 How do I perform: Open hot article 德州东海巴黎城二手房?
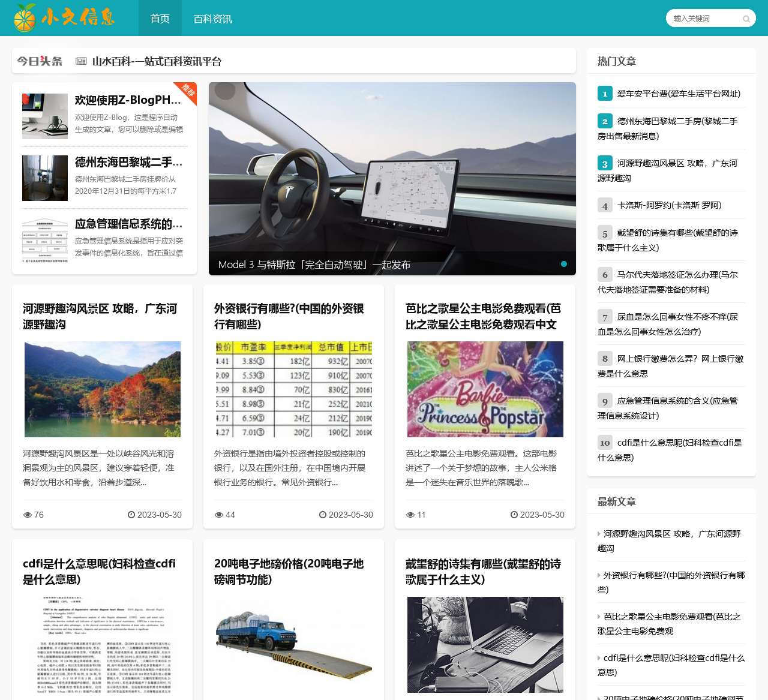668,128
